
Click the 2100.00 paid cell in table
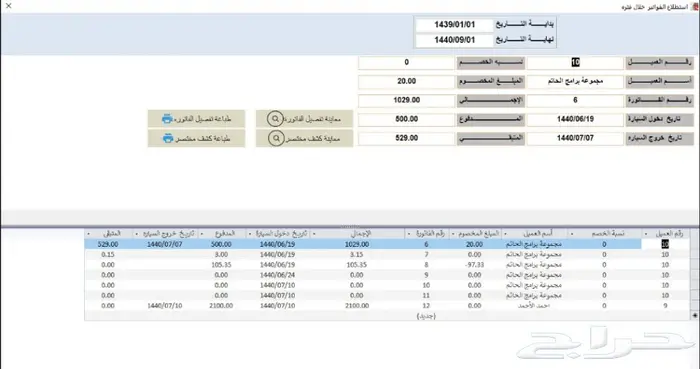[x=221, y=306]
